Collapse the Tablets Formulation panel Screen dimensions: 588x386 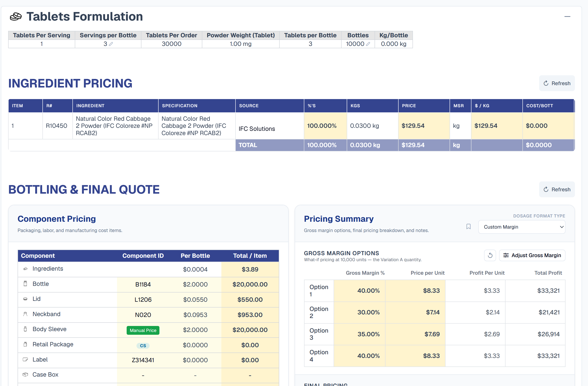click(567, 17)
